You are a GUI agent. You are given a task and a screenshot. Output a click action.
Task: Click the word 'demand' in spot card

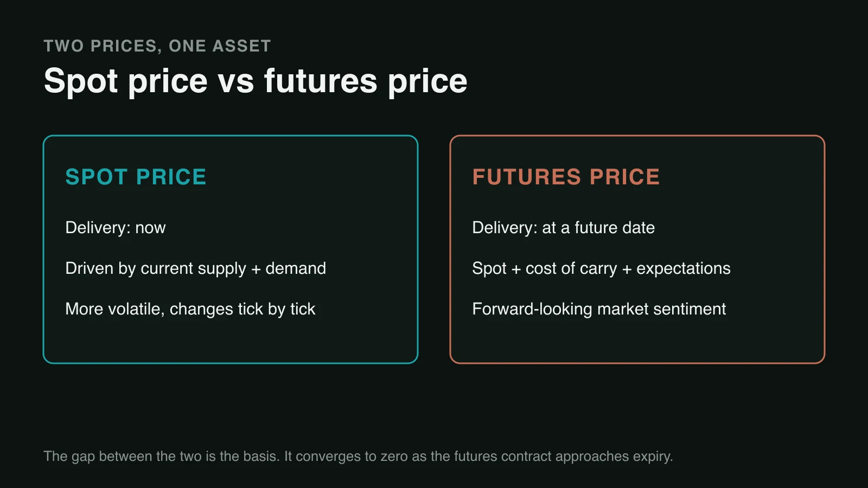click(296, 268)
